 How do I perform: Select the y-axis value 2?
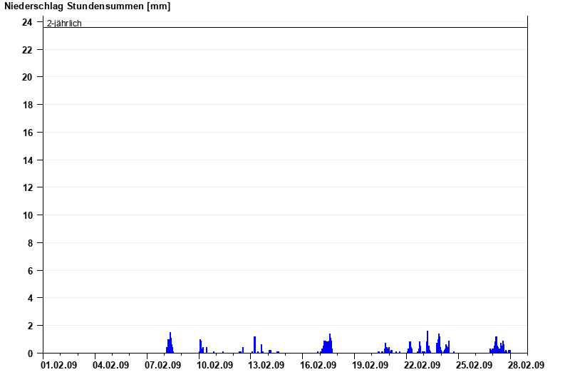(30, 326)
